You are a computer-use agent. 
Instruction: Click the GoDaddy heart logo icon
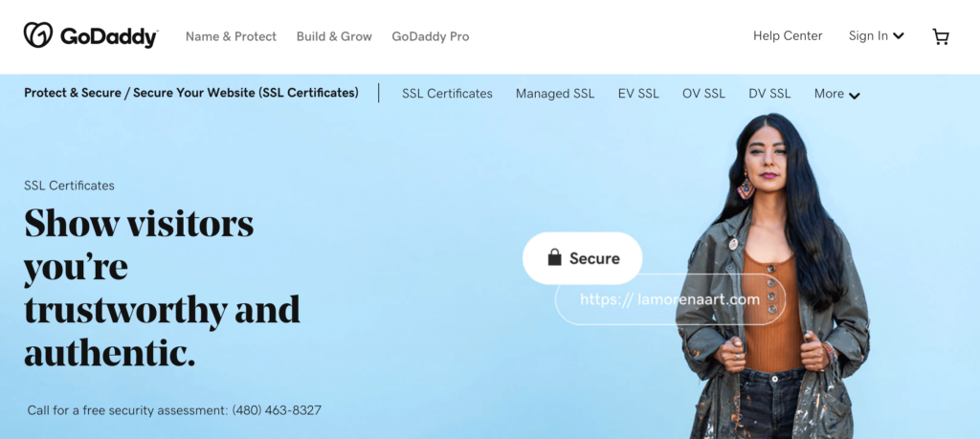[38, 35]
